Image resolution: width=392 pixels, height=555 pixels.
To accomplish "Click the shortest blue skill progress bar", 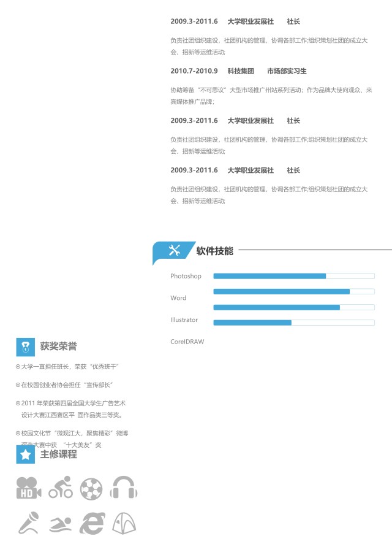I will 252,323.
